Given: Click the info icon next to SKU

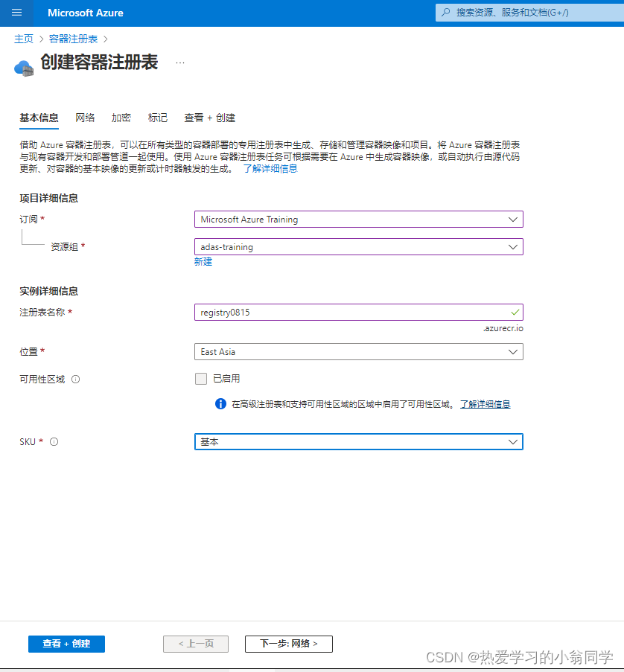Looking at the screenshot, I should [x=54, y=442].
